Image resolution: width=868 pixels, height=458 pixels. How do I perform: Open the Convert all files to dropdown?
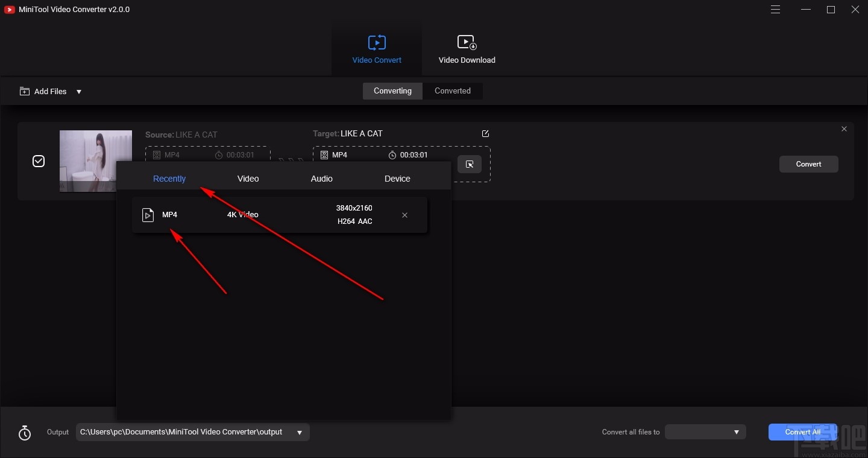pos(705,432)
